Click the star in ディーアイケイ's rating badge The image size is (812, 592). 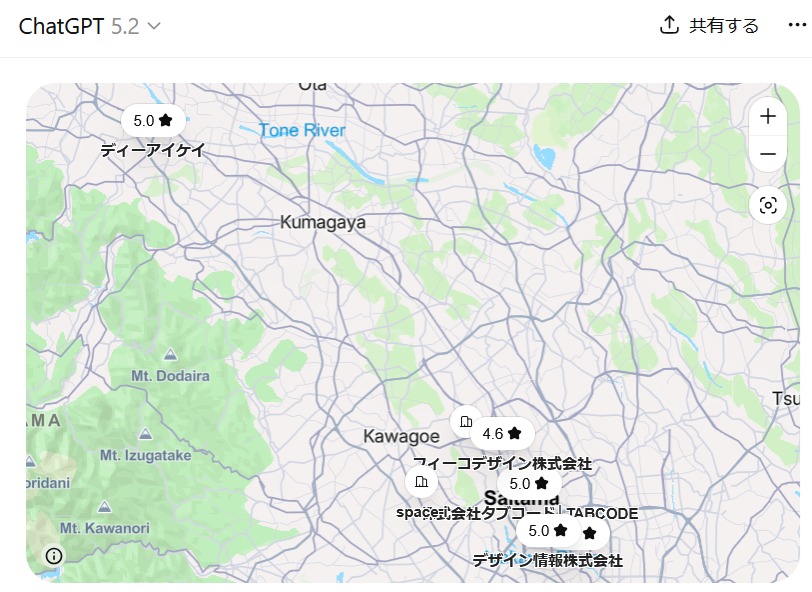pos(164,119)
